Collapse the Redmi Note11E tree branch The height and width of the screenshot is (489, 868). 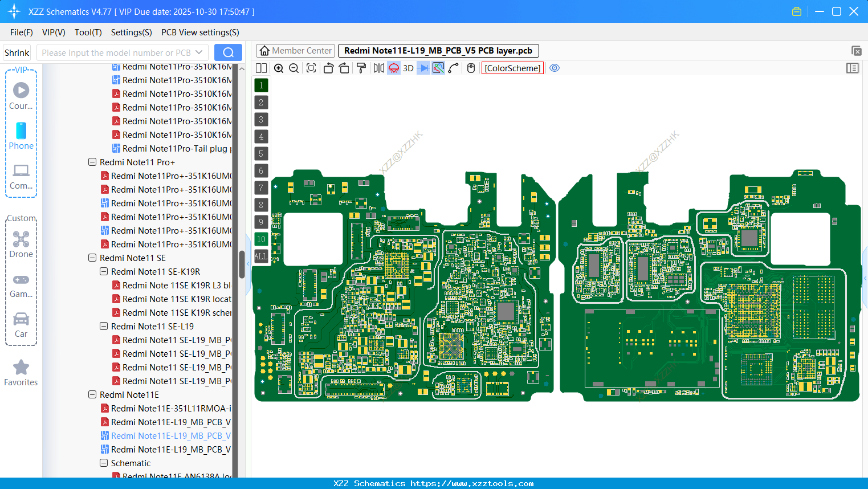[92, 394]
